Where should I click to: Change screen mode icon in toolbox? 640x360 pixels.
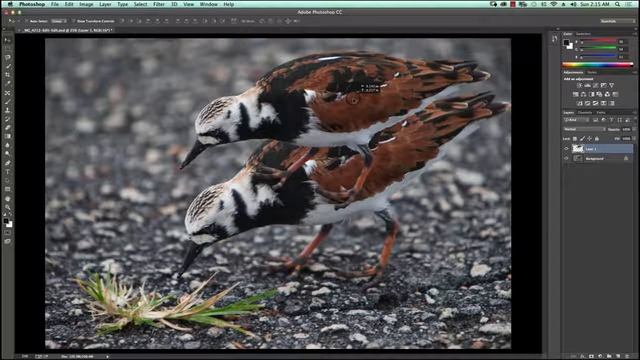point(7,241)
